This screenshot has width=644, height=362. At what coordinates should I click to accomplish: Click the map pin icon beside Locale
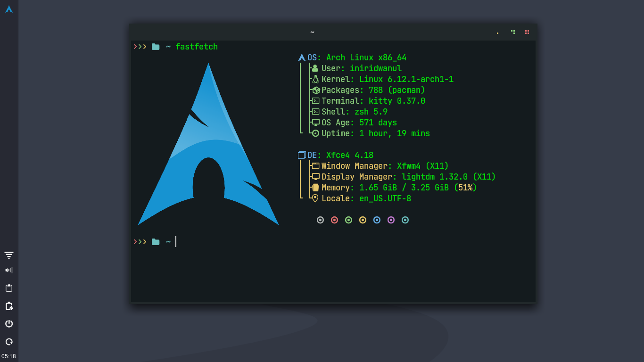coord(315,198)
